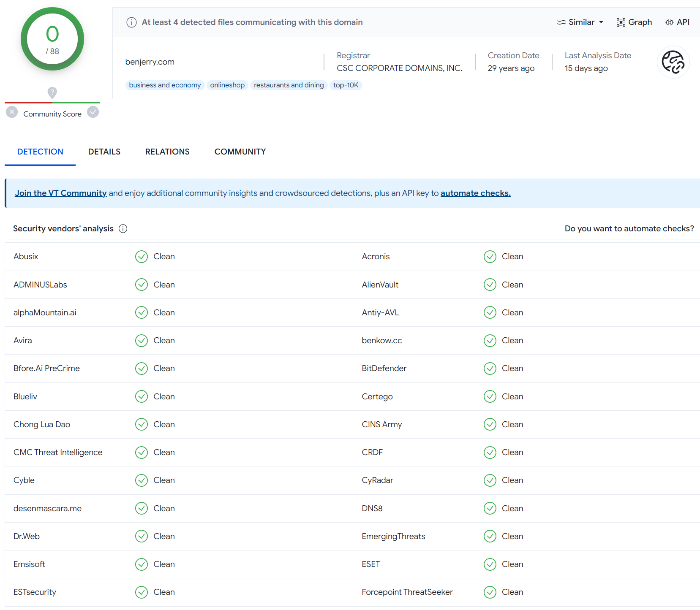
Task: Switch to the DETAILS tab
Action: [104, 152]
